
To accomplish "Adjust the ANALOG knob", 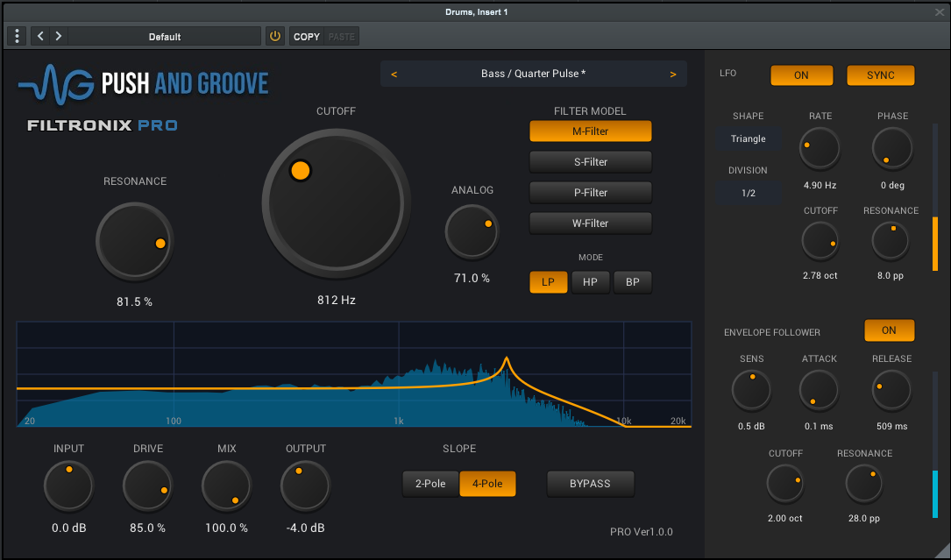I will pos(472,232).
